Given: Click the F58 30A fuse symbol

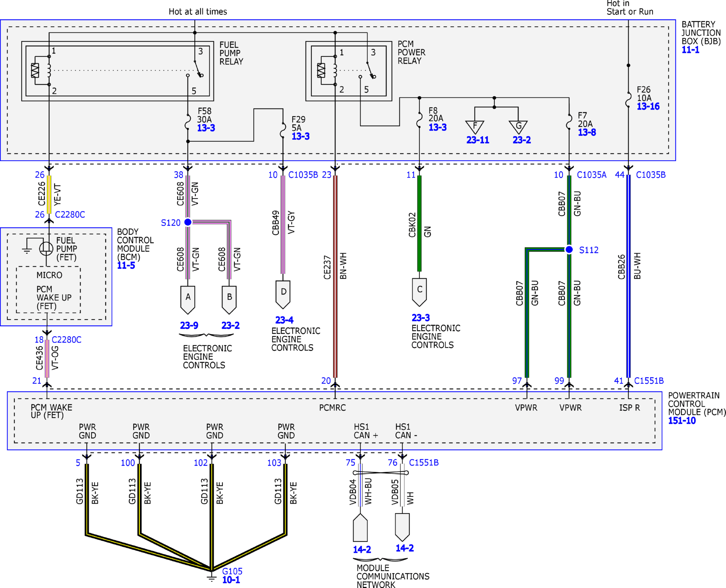Looking at the screenshot, I should point(187,122).
